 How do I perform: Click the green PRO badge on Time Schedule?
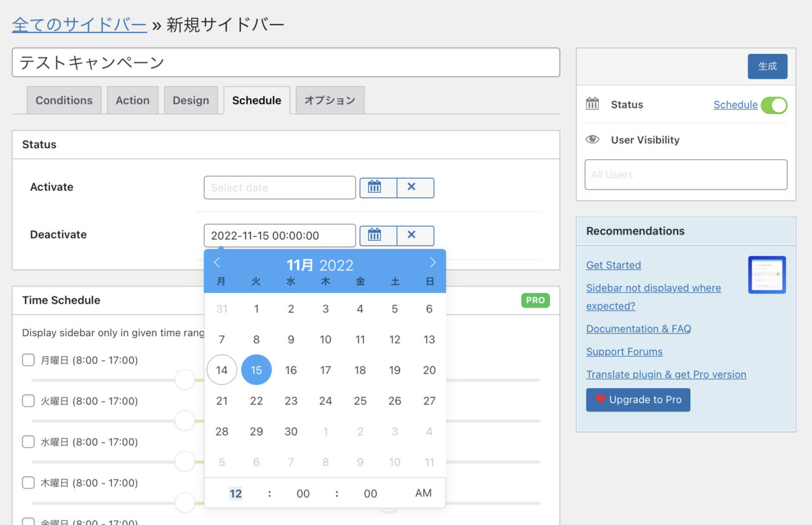535,300
